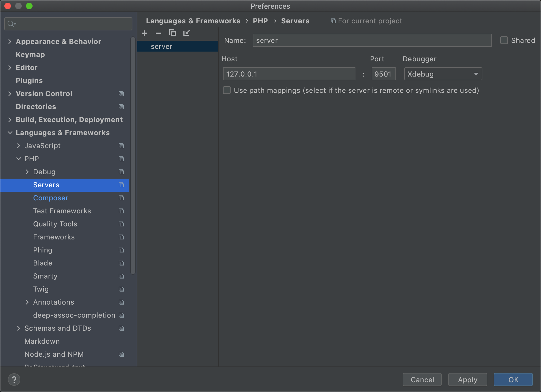The width and height of the screenshot is (541, 392).
Task: Open the Composer settings page
Action: point(51,198)
